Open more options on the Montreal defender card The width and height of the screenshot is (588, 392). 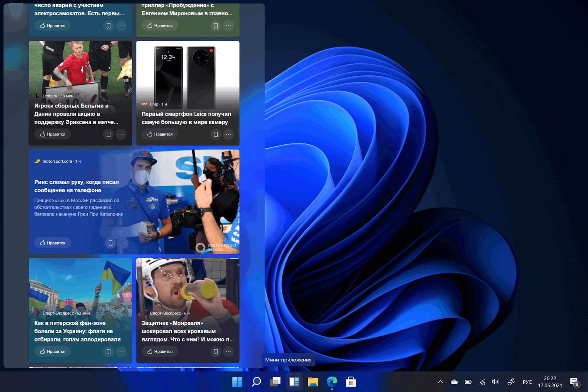pyautogui.click(x=229, y=352)
